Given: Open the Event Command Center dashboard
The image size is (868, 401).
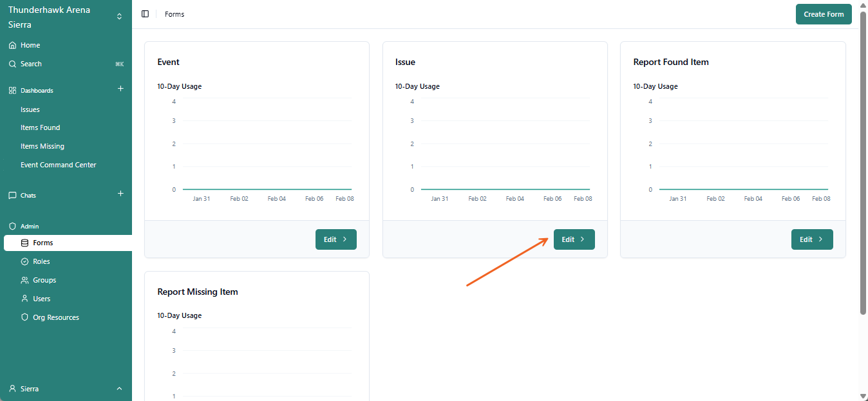Looking at the screenshot, I should coord(59,165).
